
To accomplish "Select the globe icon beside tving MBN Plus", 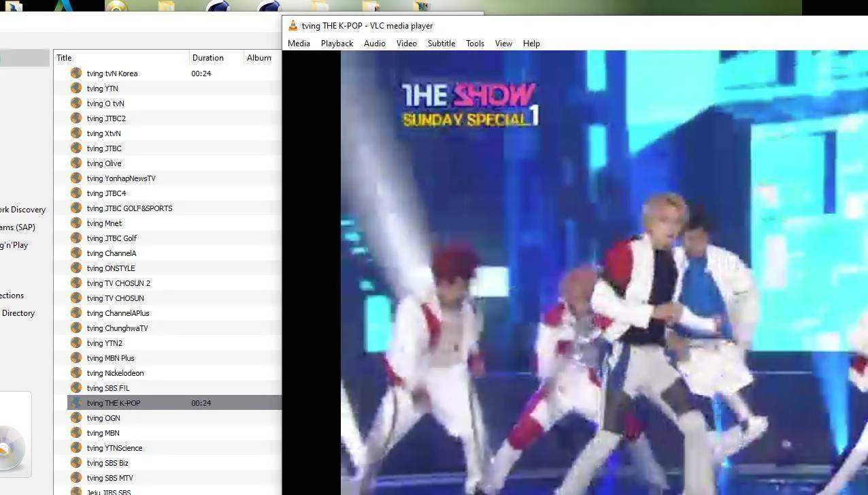I will pyautogui.click(x=76, y=358).
